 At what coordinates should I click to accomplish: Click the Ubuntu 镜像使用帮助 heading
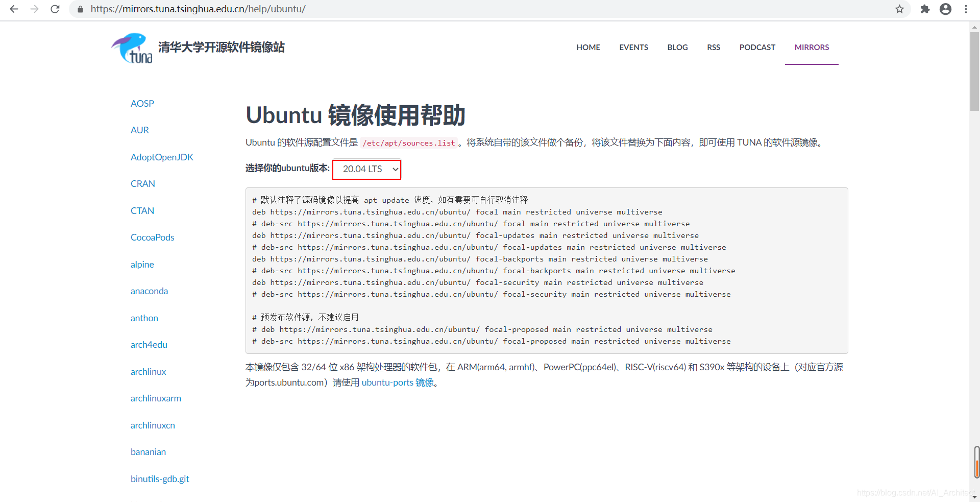click(x=356, y=115)
